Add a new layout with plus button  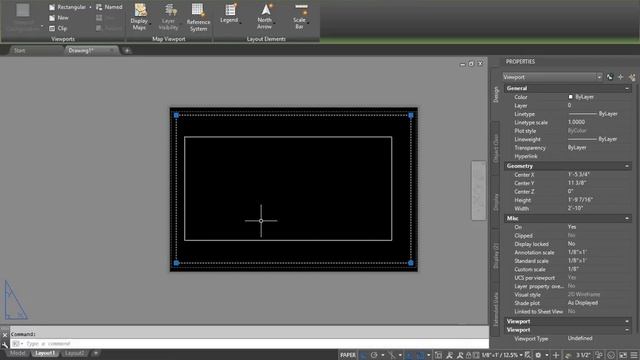[x=96, y=353]
